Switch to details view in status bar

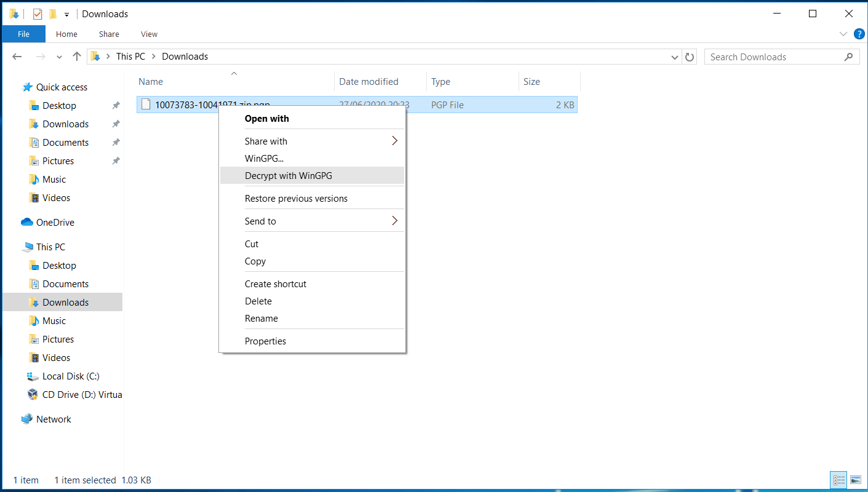[838, 480]
